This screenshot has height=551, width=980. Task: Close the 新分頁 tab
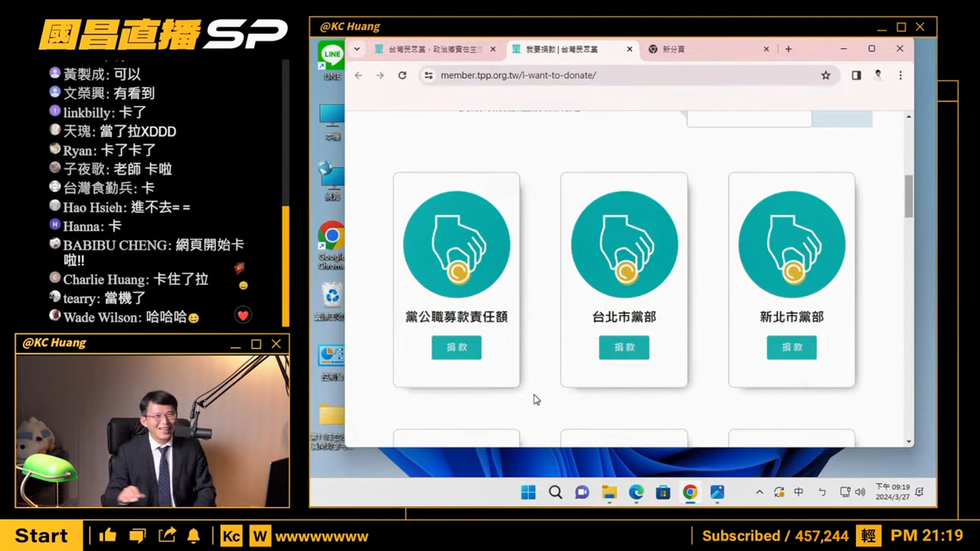[x=766, y=49]
